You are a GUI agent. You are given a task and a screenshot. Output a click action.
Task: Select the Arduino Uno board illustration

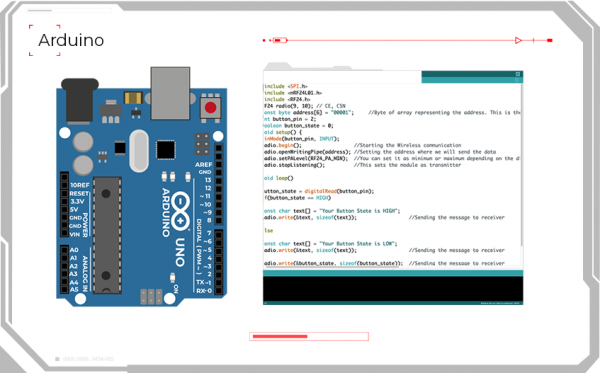142,187
